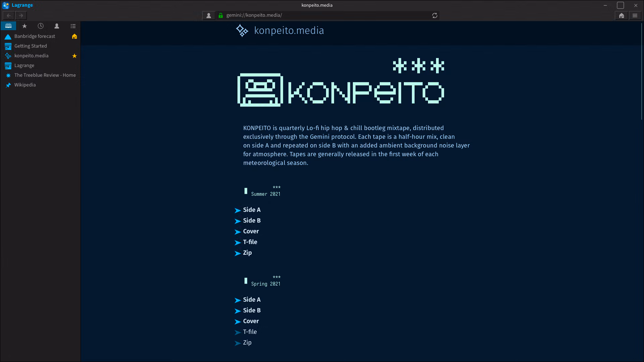Click the page vertical scrollbar
Viewport: 644px width, 362px height.
(x=642, y=71)
